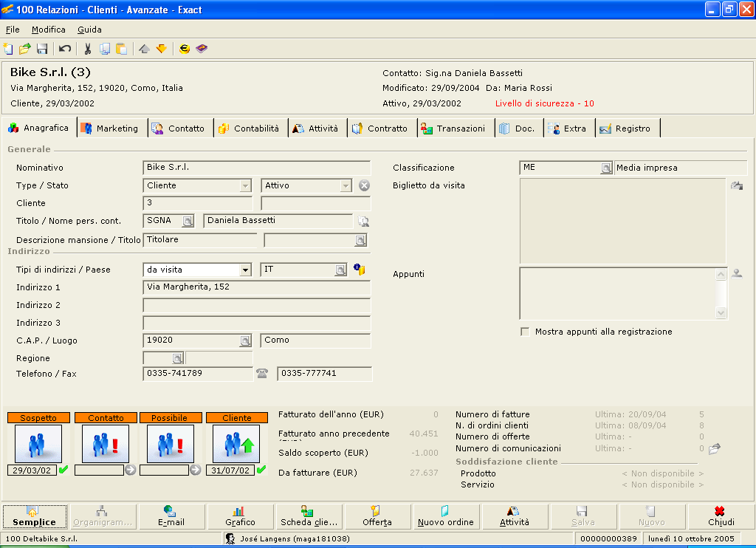Click the Semplice button
Viewport: 756px width, 548px height.
(34, 516)
